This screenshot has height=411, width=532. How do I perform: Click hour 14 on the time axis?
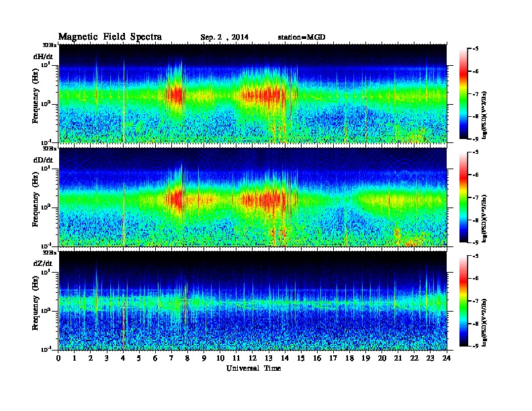tap(285, 358)
